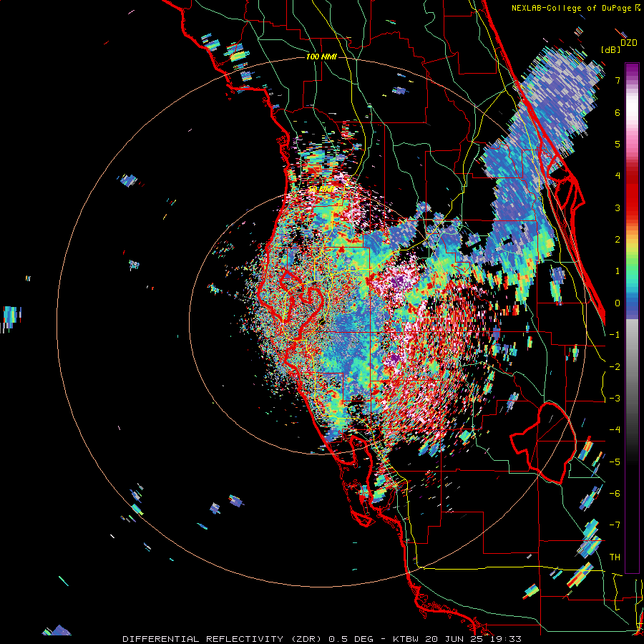Click DIFFERENTIAL REFLECTIVITY in the bottom caption
The width and height of the screenshot is (644, 644).
point(203,639)
